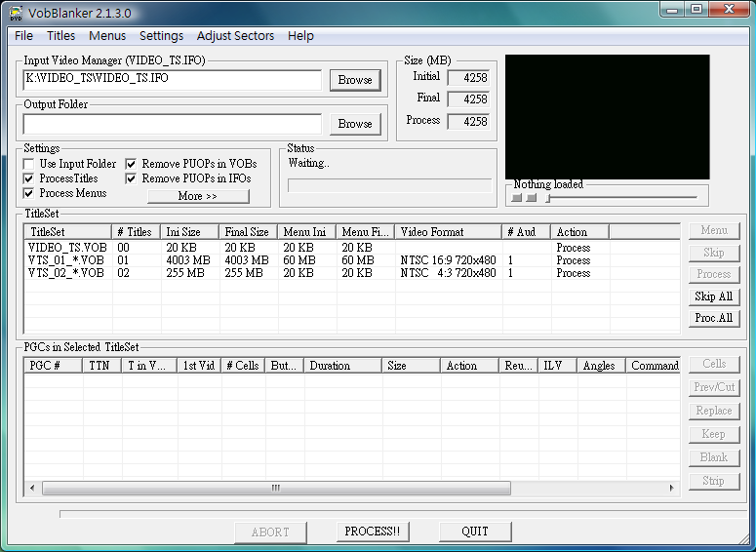This screenshot has height=552, width=756.
Task: Click the Output Folder text field
Action: [173, 124]
